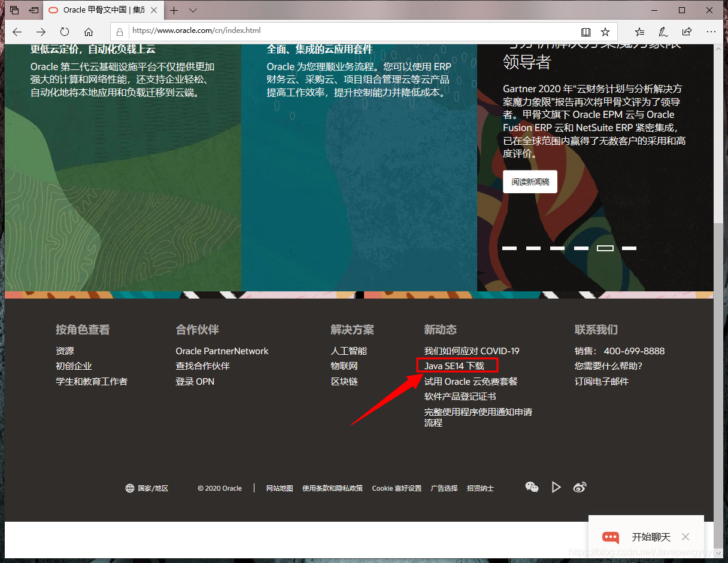728x563 pixels.
Task: Open Java SE14 下载 link
Action: pos(454,366)
